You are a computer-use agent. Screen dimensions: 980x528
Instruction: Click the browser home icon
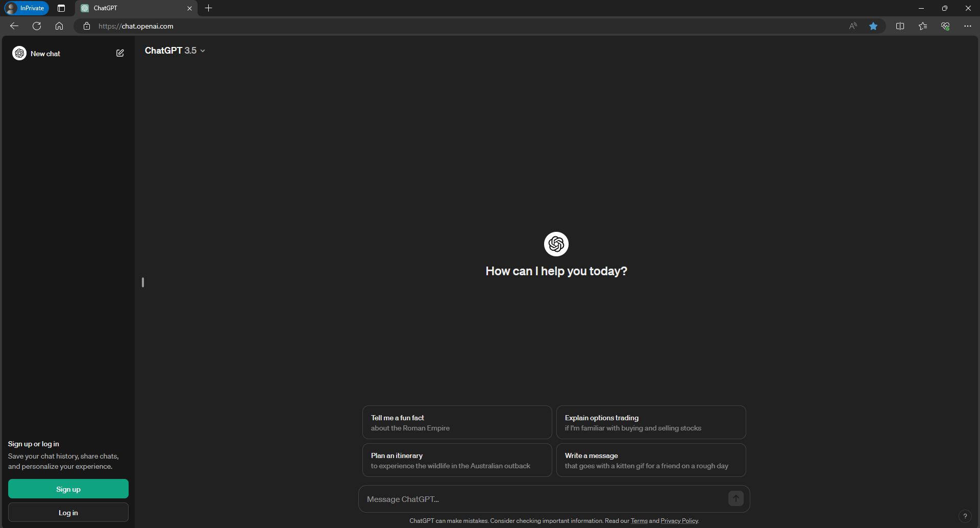point(59,26)
